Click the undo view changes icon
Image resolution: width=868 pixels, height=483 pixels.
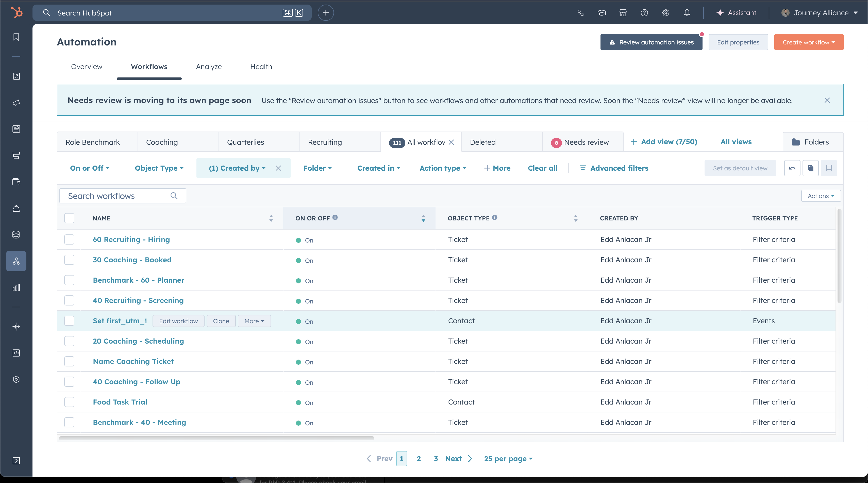coord(792,168)
